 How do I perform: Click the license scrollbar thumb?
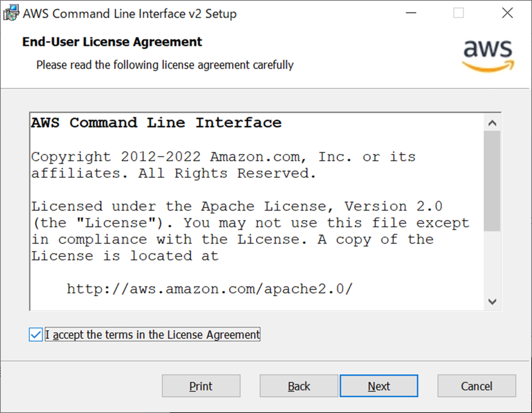(492, 181)
